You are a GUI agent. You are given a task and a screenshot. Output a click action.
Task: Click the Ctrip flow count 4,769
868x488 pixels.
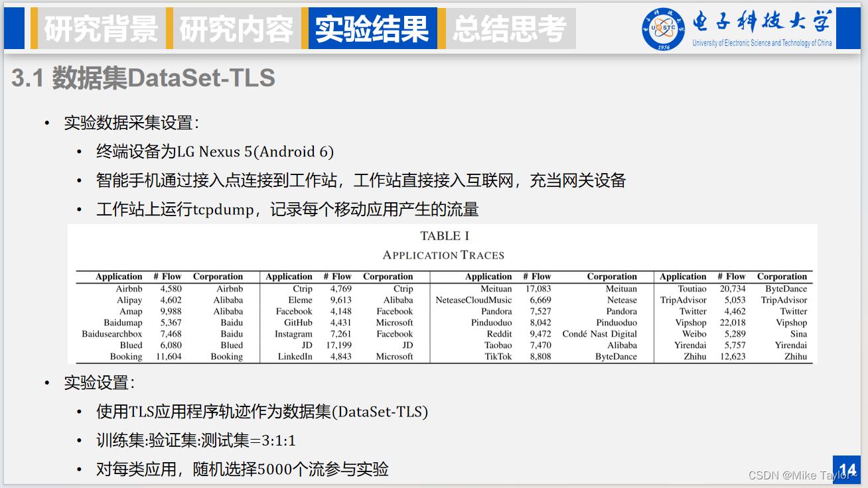(x=341, y=289)
